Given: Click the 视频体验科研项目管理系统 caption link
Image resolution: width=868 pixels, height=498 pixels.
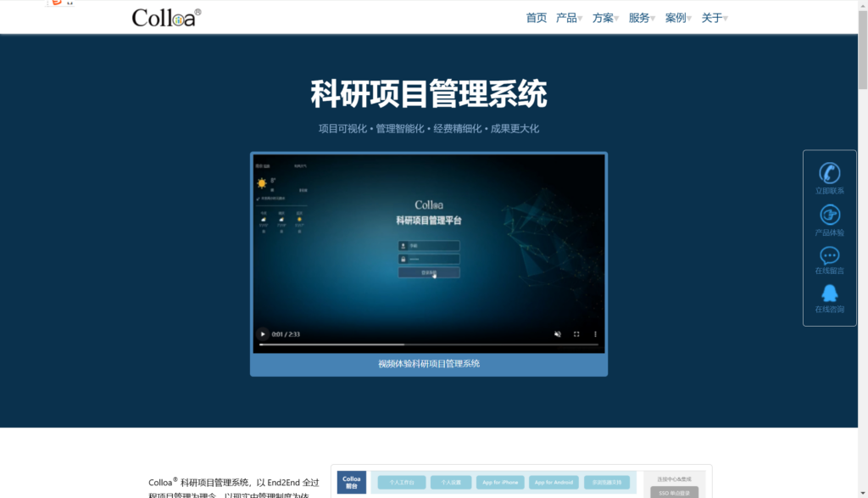Looking at the screenshot, I should [x=428, y=364].
